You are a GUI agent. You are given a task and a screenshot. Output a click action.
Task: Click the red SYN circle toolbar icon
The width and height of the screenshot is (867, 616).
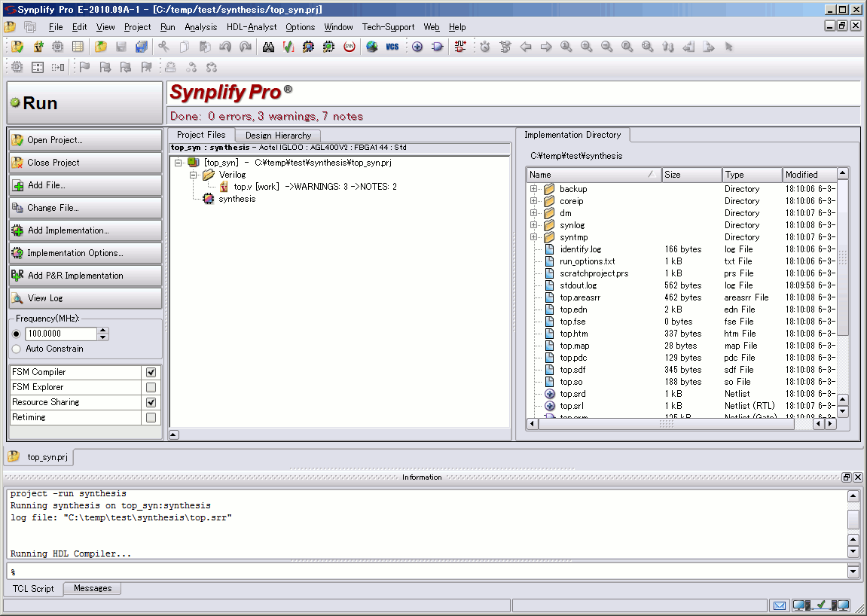(349, 47)
